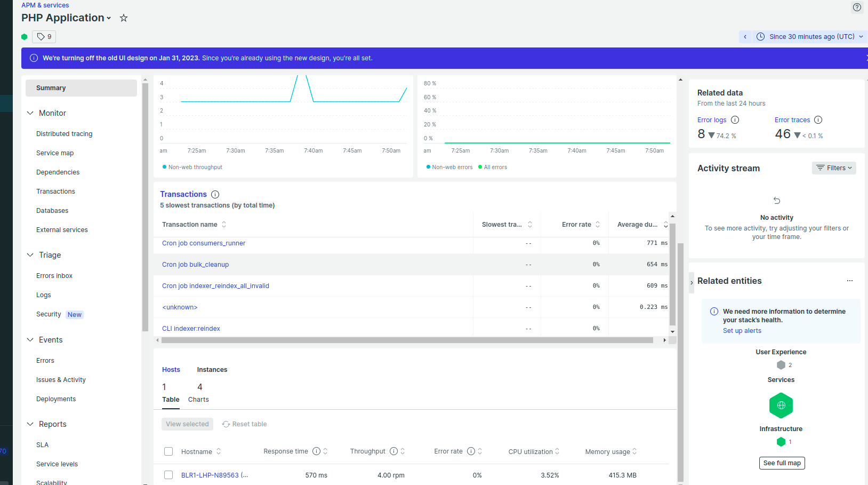Click the See full map button
Image resolution: width=868 pixels, height=485 pixels.
coord(782,463)
